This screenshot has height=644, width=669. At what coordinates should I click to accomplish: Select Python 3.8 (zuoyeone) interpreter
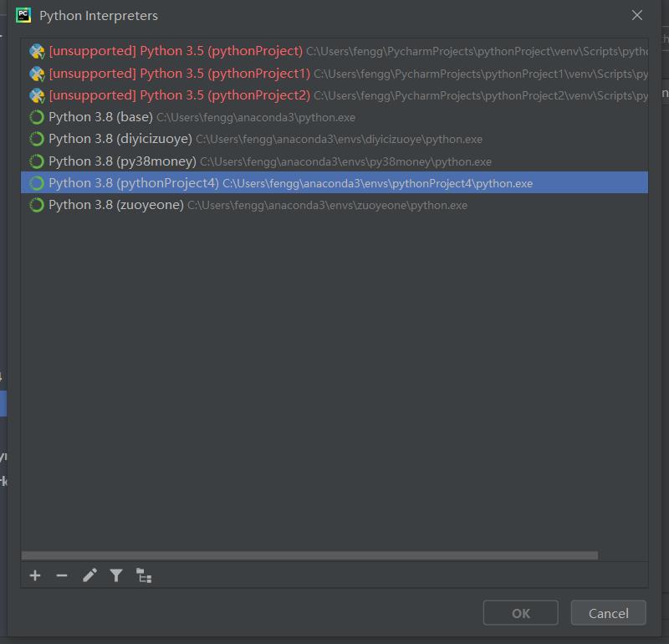[334, 205]
